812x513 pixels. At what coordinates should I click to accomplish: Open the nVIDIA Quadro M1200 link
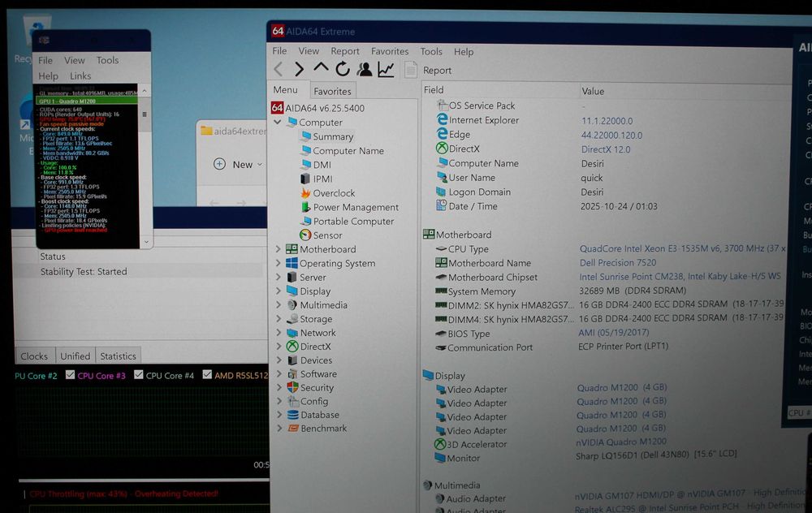tap(621, 442)
